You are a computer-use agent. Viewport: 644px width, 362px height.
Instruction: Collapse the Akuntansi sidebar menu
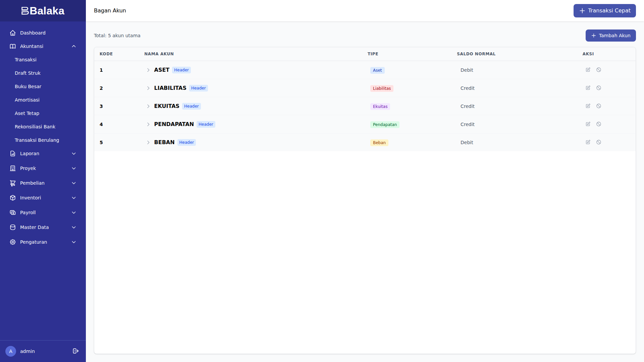click(x=43, y=46)
